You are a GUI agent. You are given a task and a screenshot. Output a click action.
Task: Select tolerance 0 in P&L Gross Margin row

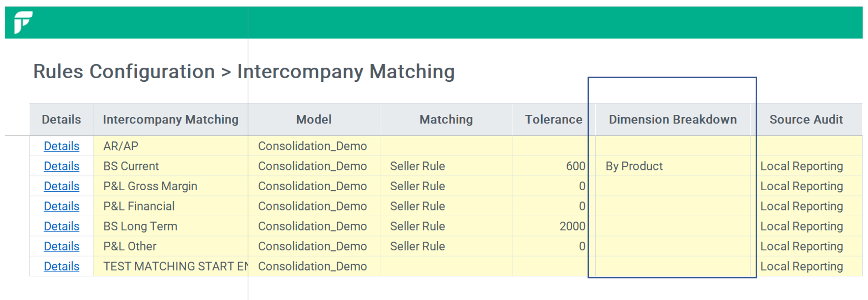(553, 186)
